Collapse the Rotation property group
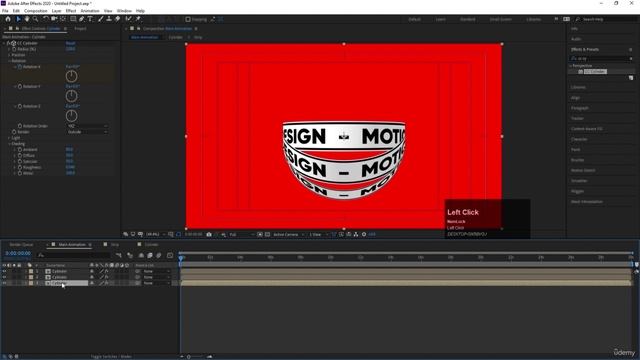Image resolution: width=640 pixels, height=360 pixels. tap(9, 61)
